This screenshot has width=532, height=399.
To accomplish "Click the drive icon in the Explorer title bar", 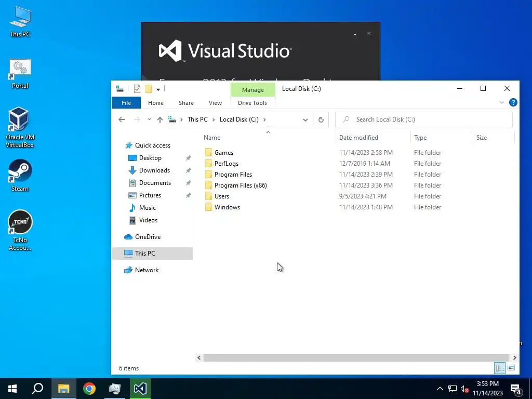I will 119,89.
